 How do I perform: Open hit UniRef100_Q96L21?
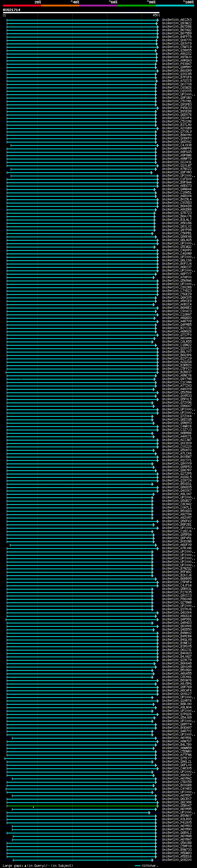(176, 761)
